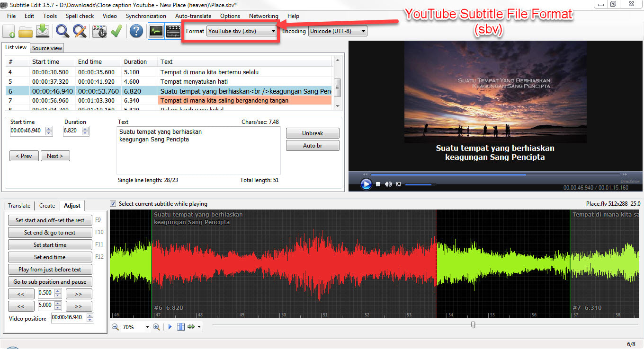Screen dimensions: 644x349
Task: Increase Start time with up stepper
Action: click(49, 128)
